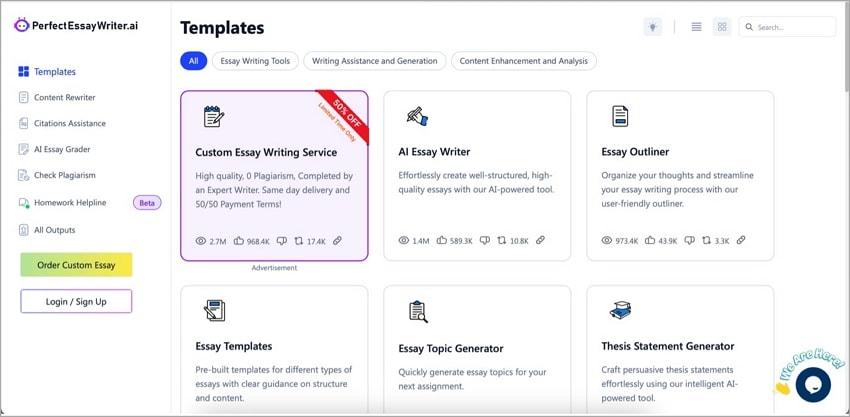Open the Essay Templates card title
Image resolution: width=850 pixels, height=417 pixels.
coord(234,346)
